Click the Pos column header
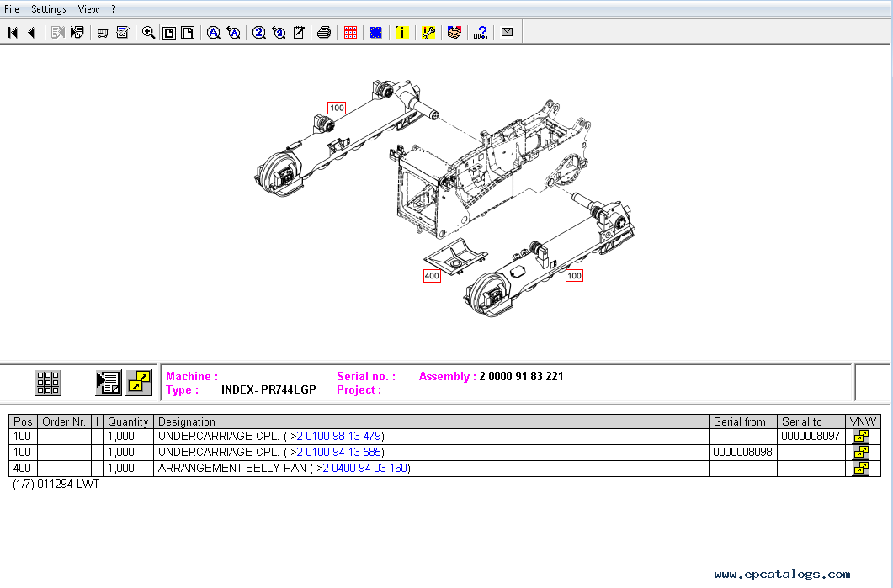Viewport: 893px width, 588px height. [x=23, y=421]
